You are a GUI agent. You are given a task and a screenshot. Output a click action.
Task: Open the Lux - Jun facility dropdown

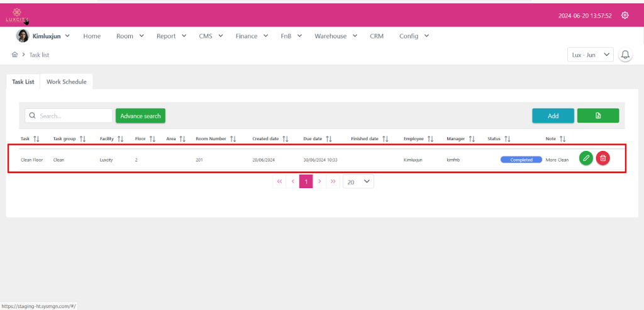[x=590, y=55]
